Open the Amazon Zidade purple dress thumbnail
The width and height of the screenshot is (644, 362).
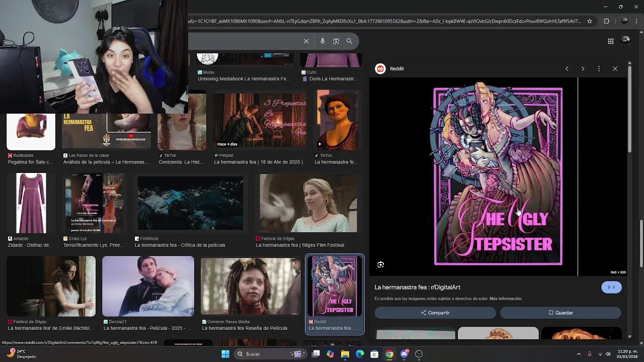point(31,203)
